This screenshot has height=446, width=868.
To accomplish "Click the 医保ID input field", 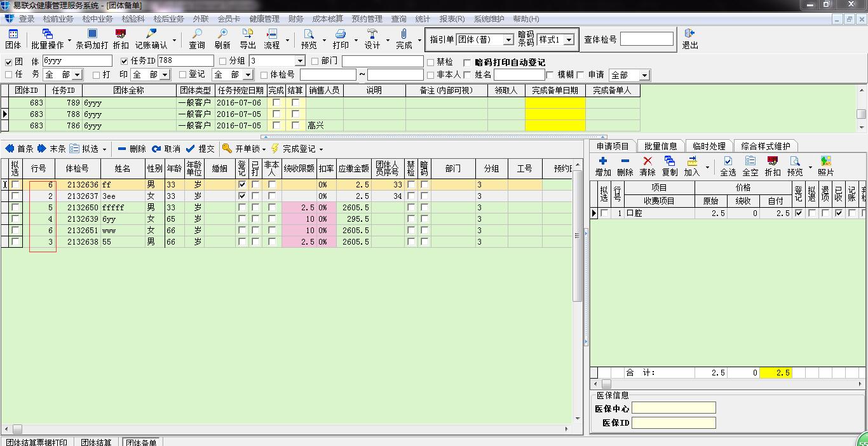I will 674,422.
